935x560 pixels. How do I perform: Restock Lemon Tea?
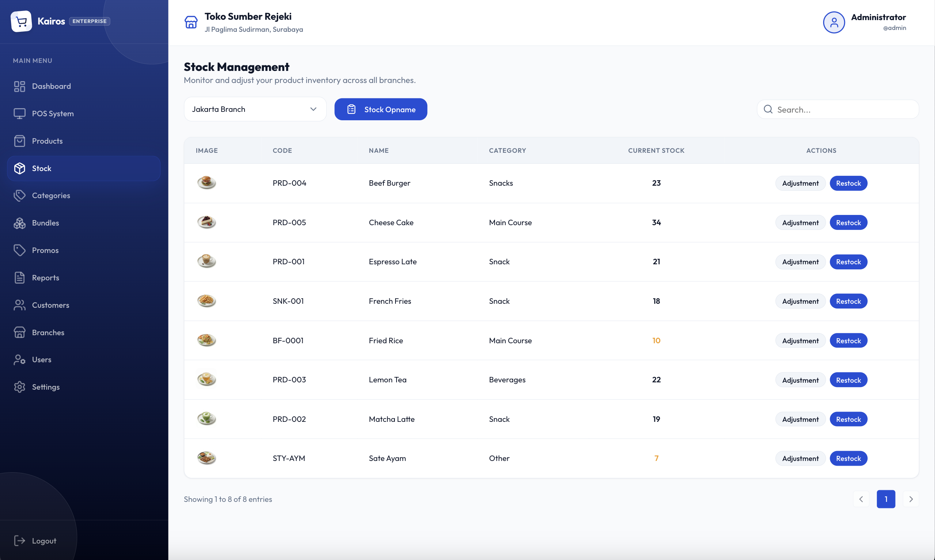tap(848, 380)
